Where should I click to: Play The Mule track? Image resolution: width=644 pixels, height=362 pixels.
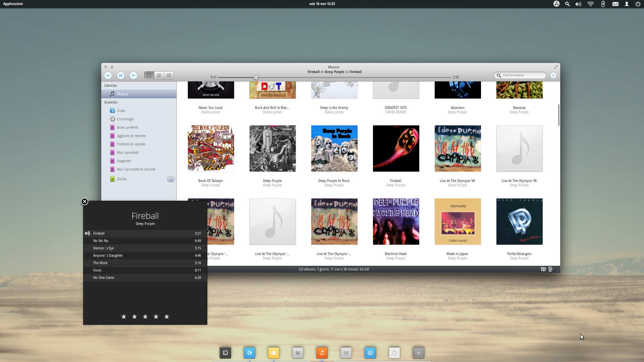click(x=145, y=263)
